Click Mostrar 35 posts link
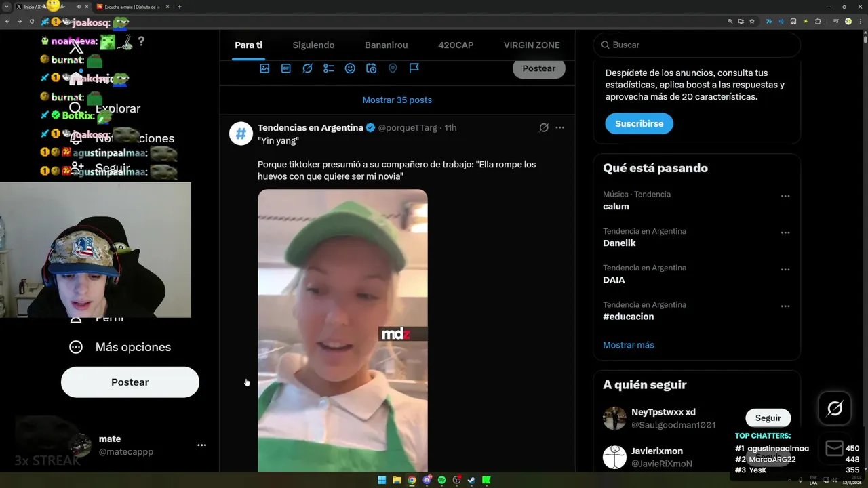The image size is (868, 488). (397, 100)
